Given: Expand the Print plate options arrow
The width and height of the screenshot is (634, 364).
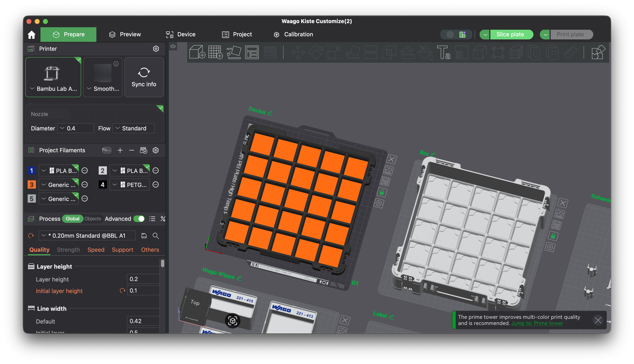Looking at the screenshot, I should pos(545,34).
